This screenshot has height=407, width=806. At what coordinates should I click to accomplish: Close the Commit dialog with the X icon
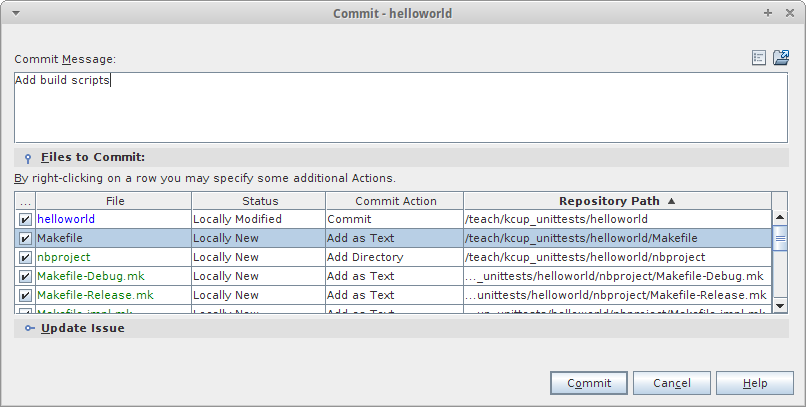click(790, 12)
